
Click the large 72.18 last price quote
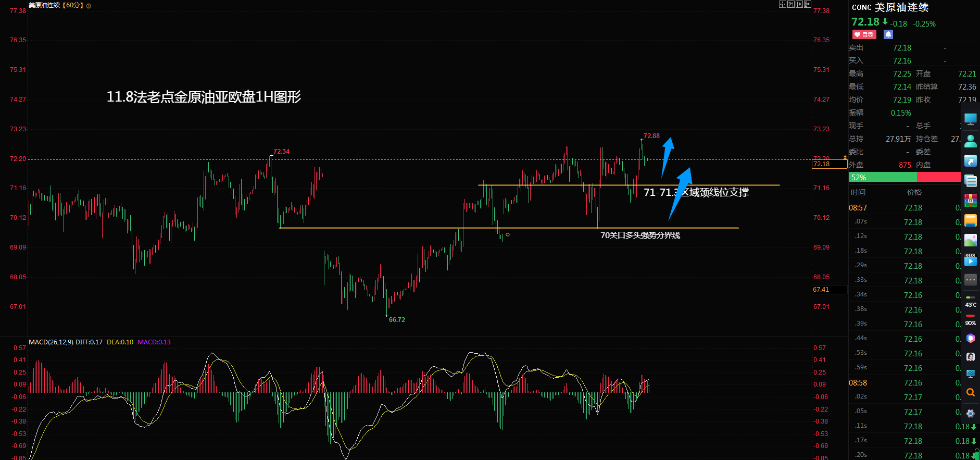click(865, 22)
